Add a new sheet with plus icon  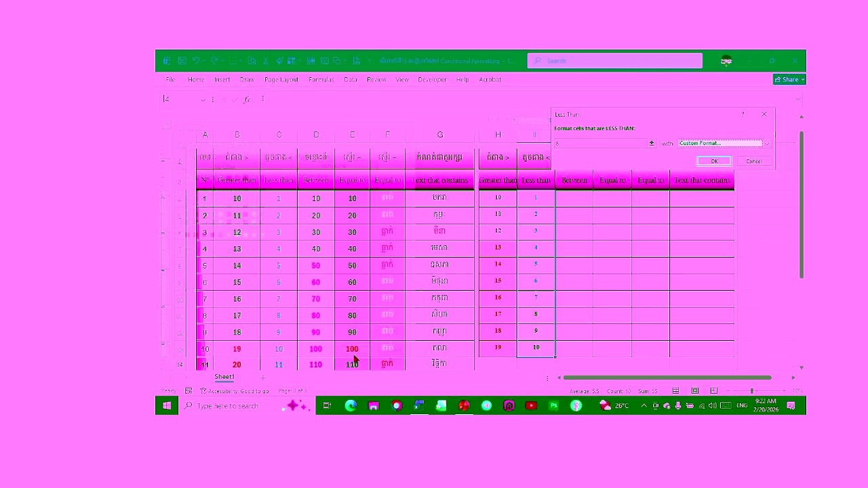(263, 377)
